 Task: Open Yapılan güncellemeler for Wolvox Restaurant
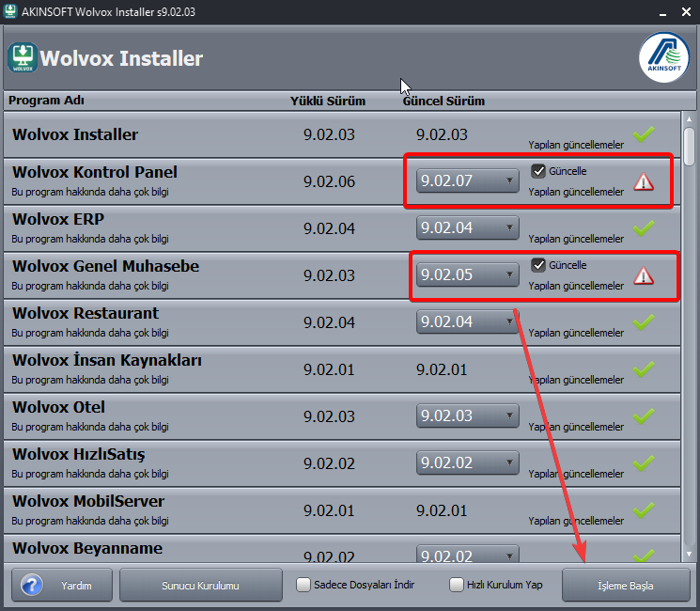click(576, 333)
